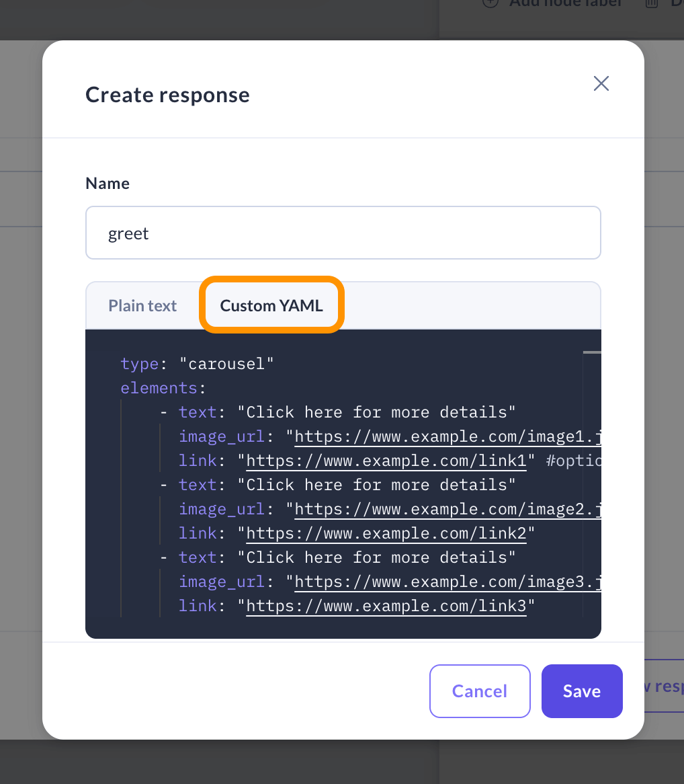This screenshot has width=684, height=784.
Task: Switch to the Plain text tab
Action: pos(142,306)
